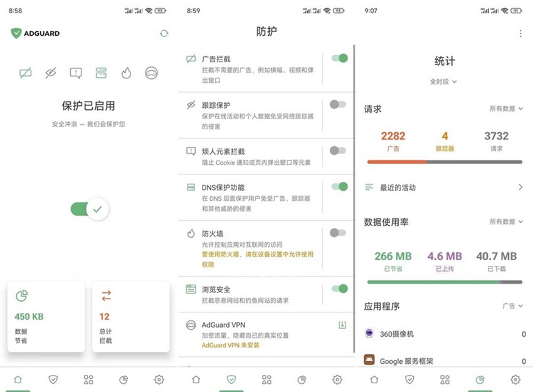Select the ad blocking icon in the top toolbar
This screenshot has height=392, width=533.
click(25, 73)
